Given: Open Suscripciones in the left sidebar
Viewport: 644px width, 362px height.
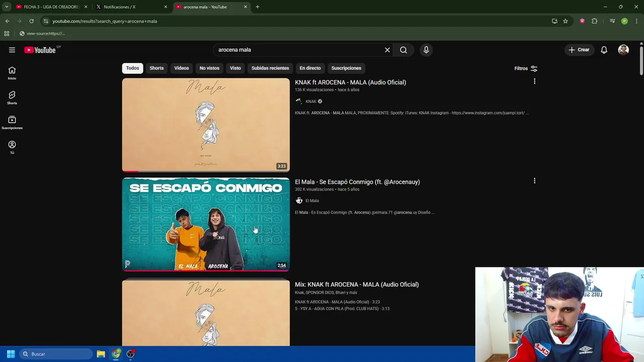Looking at the screenshot, I should 12,123.
